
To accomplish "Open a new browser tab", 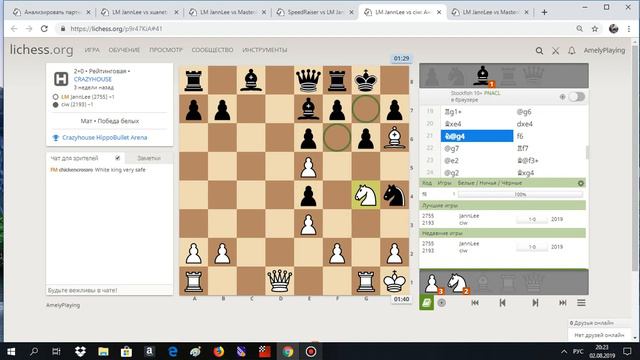I will [x=544, y=12].
